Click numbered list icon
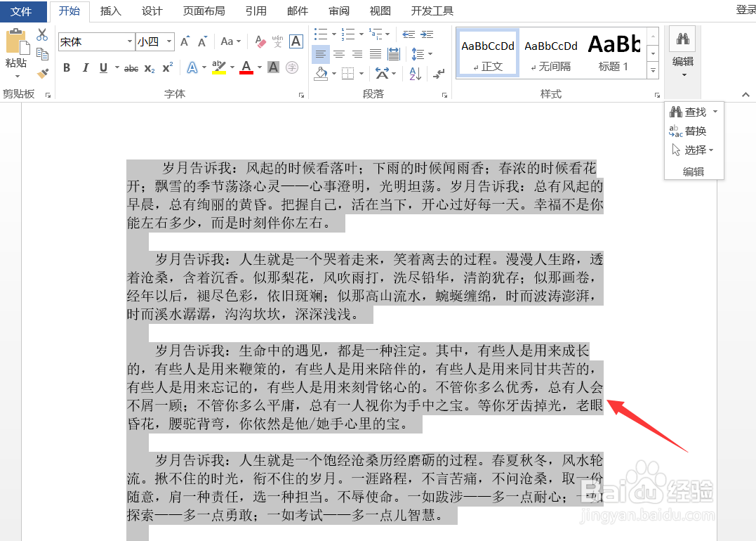Screen dimensions: 756x541 pyautogui.click(x=348, y=34)
